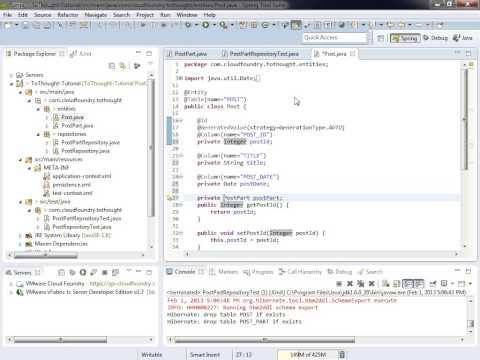The width and height of the screenshot is (480, 360).
Task: Collapse ToThought-Tutorial project node
Action: (x=11, y=84)
